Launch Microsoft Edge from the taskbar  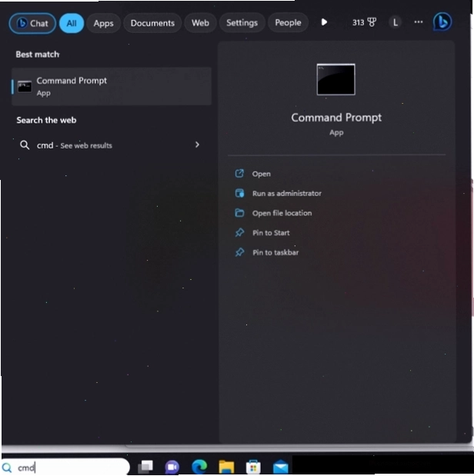[x=199, y=467]
